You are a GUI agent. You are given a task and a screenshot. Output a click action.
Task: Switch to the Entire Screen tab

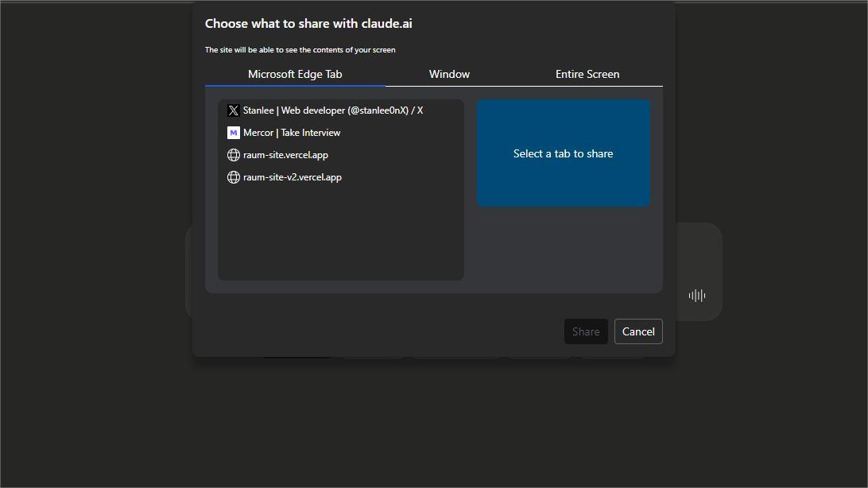coord(587,74)
